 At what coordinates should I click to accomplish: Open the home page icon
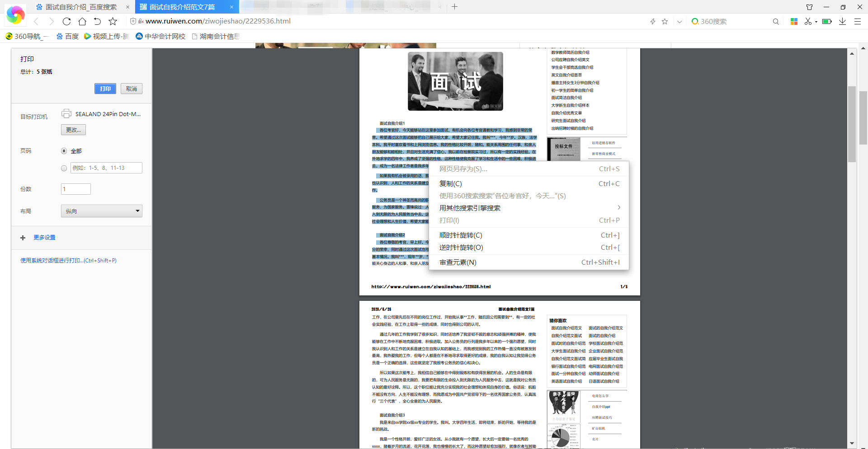(x=82, y=21)
